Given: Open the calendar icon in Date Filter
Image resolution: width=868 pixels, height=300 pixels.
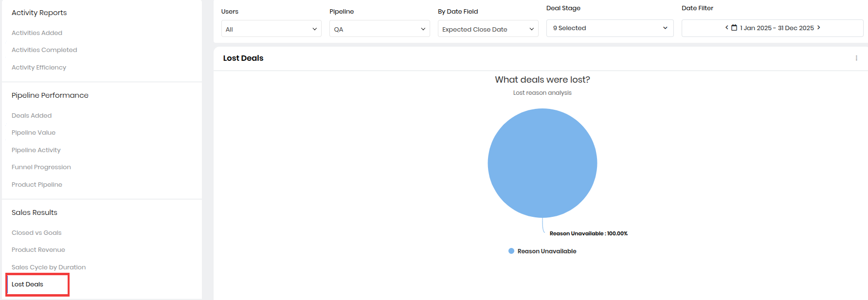Looking at the screenshot, I should [734, 28].
